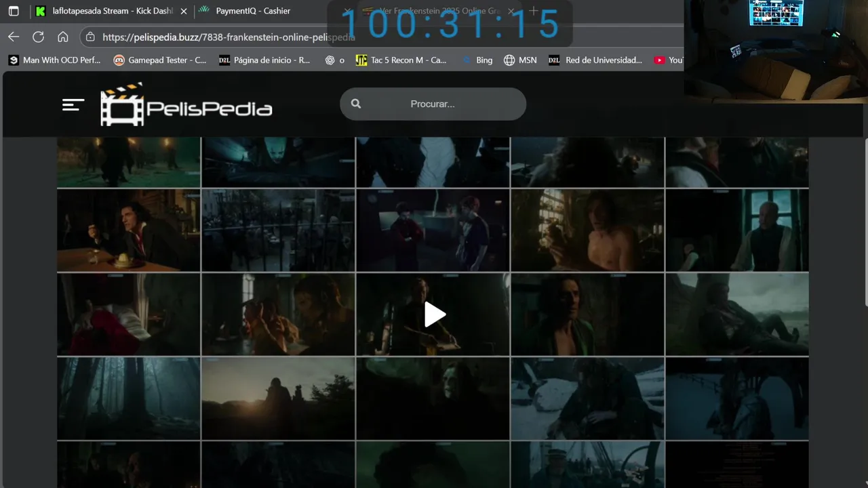Click the PelisPedia clapperboard logo

(x=186, y=104)
